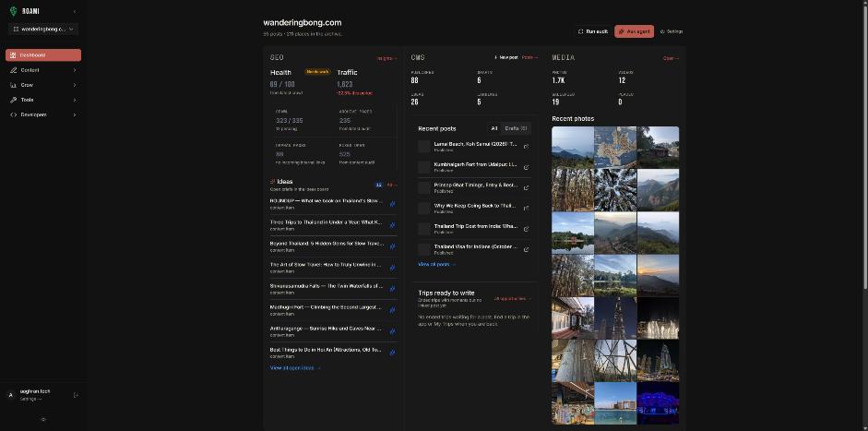Screen dimensions: 868x431
Task: Open external link for Kumbhalgarh Fort post
Action: tap(526, 167)
